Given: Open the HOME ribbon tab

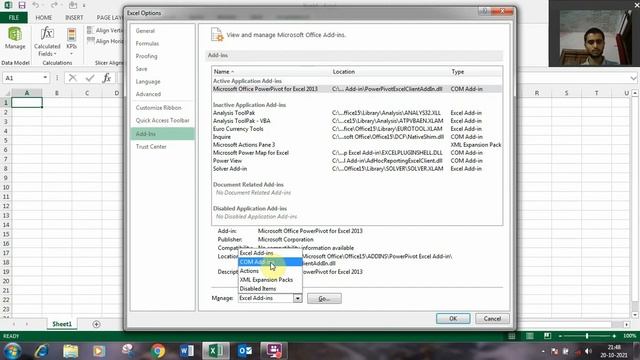Looking at the screenshot, I should (x=44, y=18).
